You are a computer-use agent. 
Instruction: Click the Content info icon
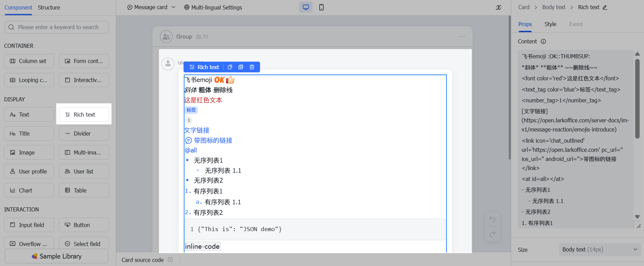pos(543,41)
